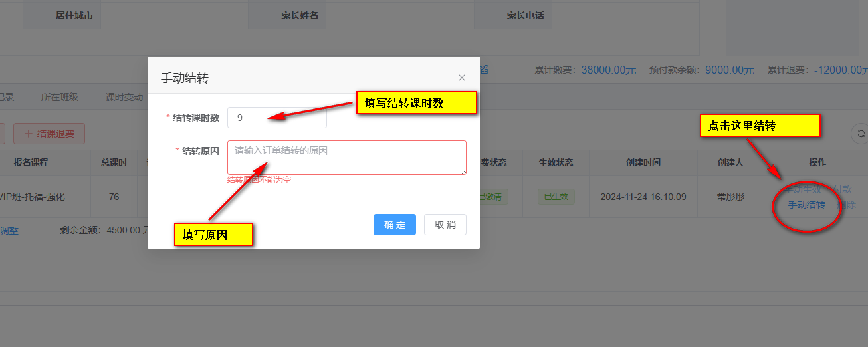Click the 手动生效 link in the row
Image resolution: width=868 pixels, height=347 pixels.
(x=802, y=189)
